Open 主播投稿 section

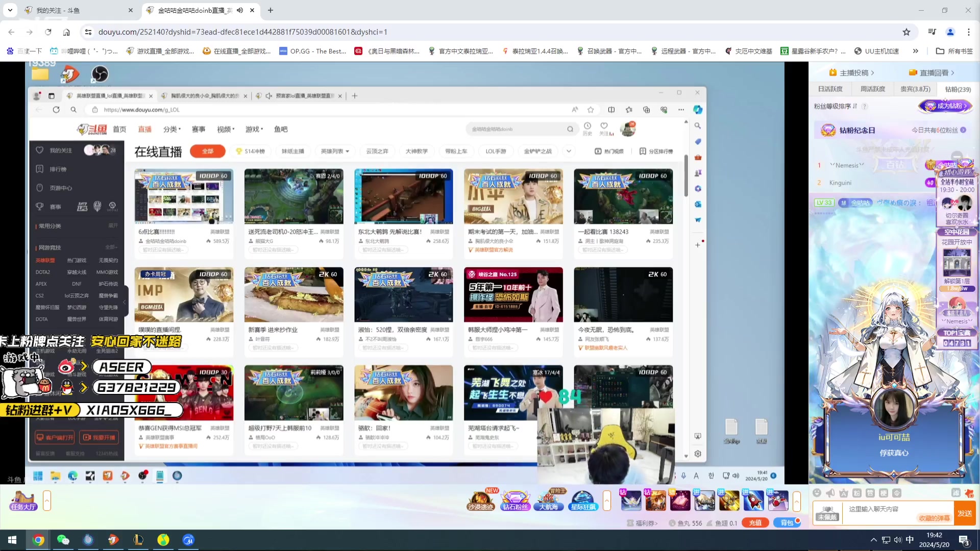click(851, 72)
